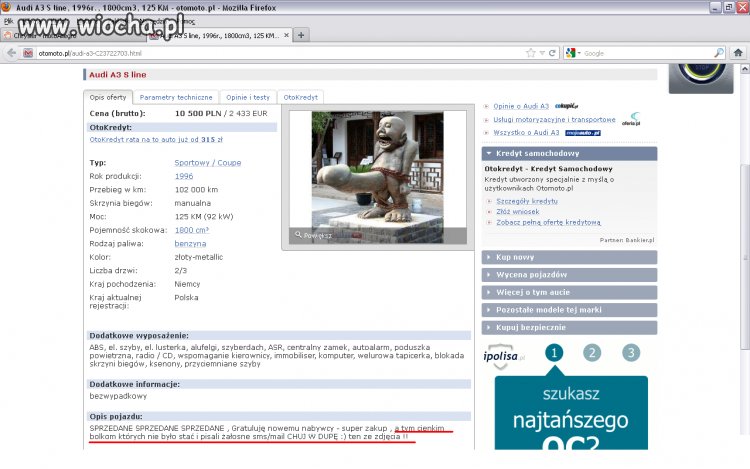Open the OtoKredyt tab
This screenshot has width=750, height=469.
(300, 97)
